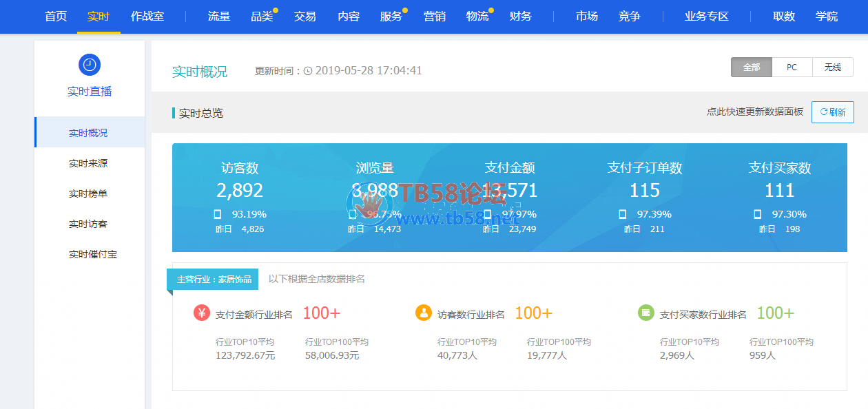
Task: Open 实时催付宝 in the left sidebar
Action: [x=93, y=255]
